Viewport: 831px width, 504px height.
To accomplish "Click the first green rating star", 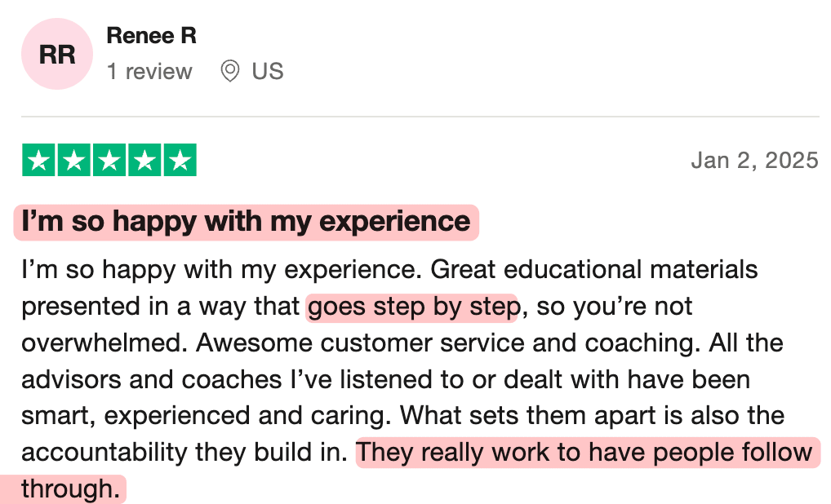I will coord(39,161).
